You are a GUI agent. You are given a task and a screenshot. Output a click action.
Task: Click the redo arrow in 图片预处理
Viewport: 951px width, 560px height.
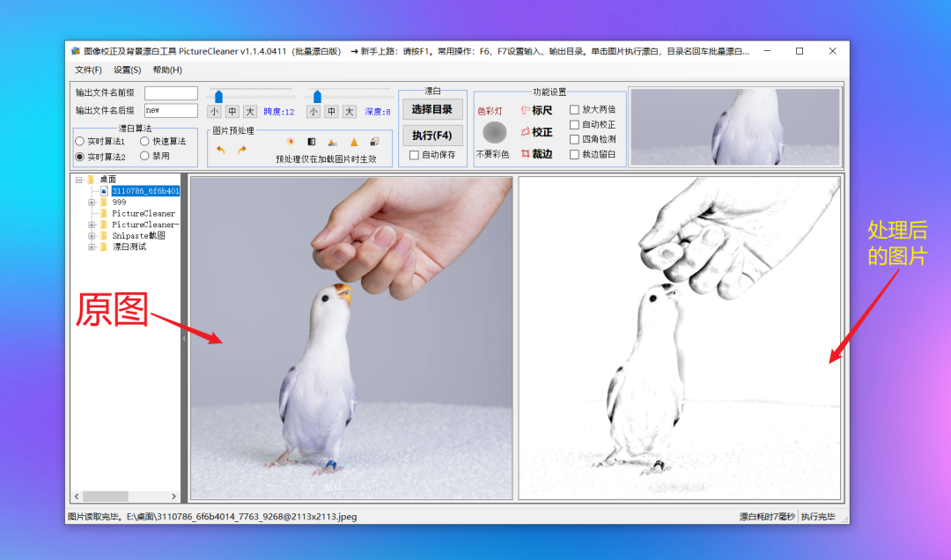point(241,150)
